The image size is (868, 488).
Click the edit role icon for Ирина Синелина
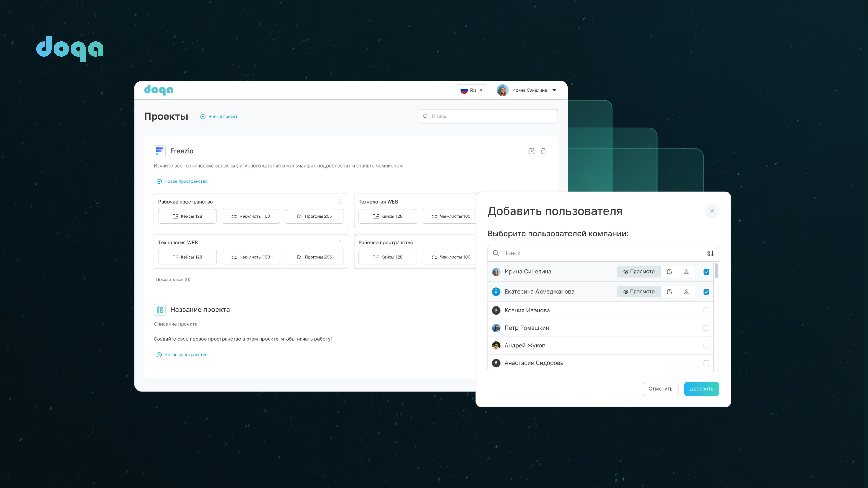point(669,272)
